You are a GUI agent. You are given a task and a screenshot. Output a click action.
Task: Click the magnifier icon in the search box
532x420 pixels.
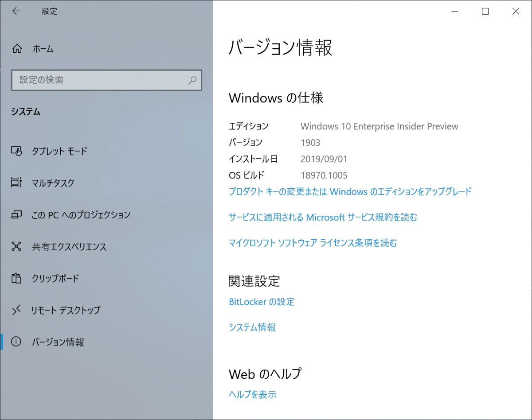pyautogui.click(x=192, y=80)
